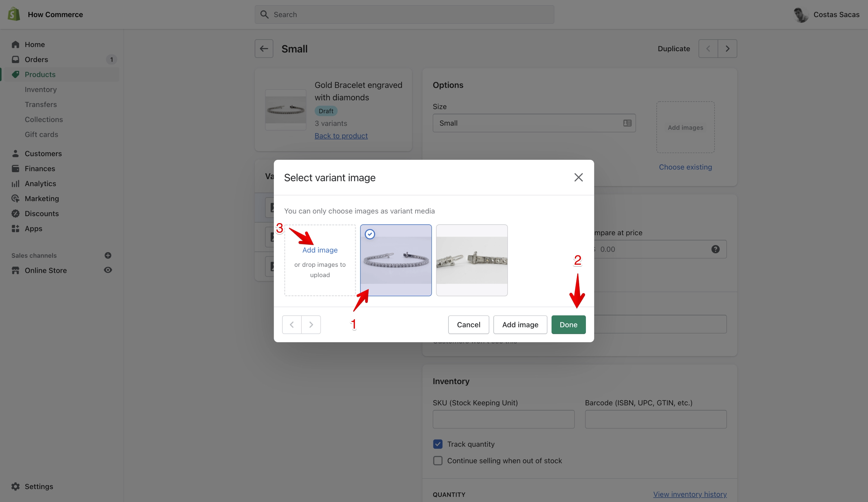Add a sales channel with plus icon
The image size is (868, 502).
point(108,255)
